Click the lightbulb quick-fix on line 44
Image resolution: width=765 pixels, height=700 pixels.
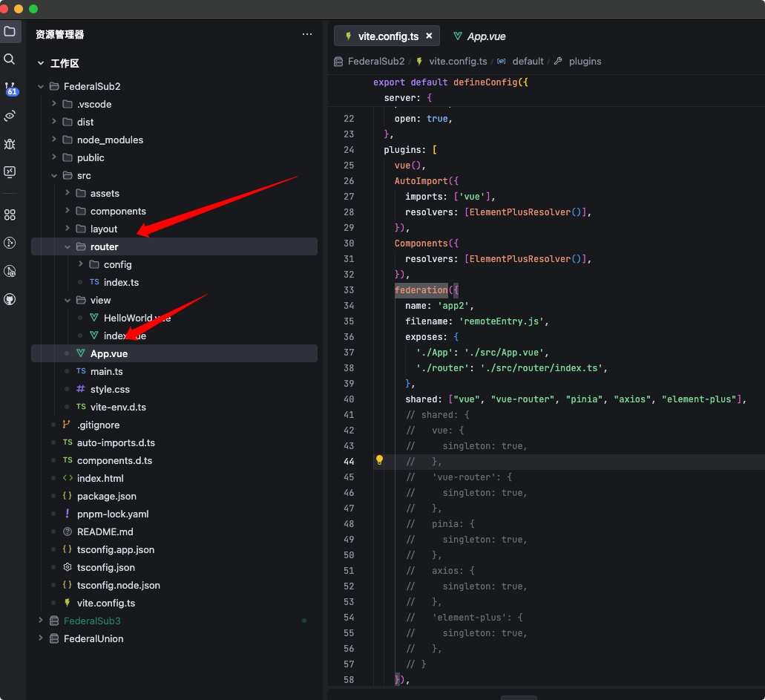380,460
